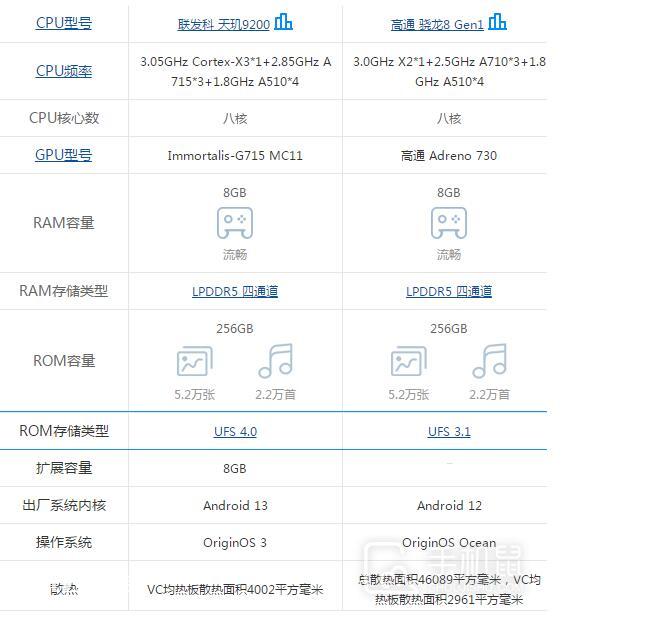Open the 高通 骁龙8 Gen1 processor link
This screenshot has width=645, height=624.
coord(437,25)
